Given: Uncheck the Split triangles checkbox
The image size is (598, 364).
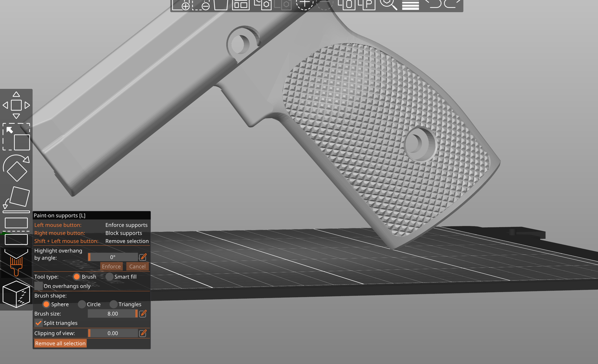Looking at the screenshot, I should coord(38,323).
